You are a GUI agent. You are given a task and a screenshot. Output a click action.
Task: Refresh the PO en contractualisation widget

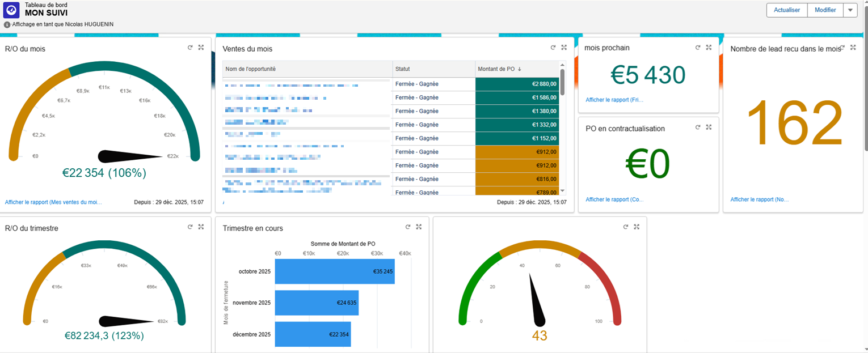coord(698,127)
